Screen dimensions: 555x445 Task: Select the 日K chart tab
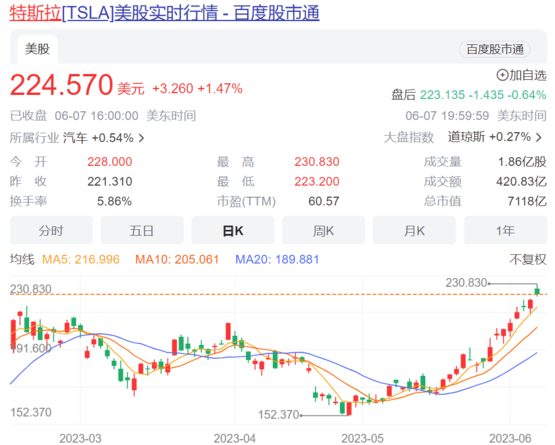[233, 230]
